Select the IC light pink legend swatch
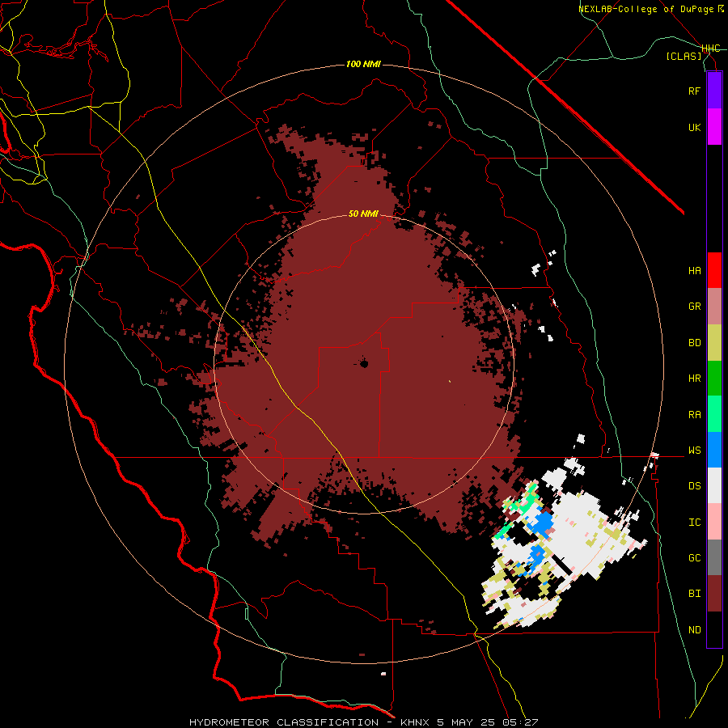Viewport: 728px width, 728px height. point(714,522)
